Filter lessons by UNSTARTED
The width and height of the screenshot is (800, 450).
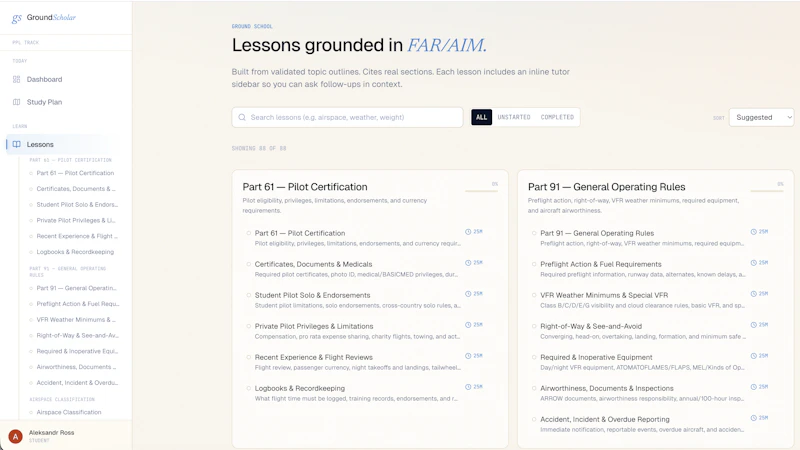pos(514,117)
